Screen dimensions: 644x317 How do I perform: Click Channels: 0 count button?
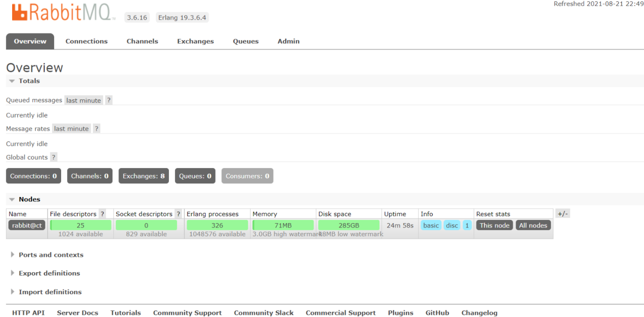[x=90, y=176]
